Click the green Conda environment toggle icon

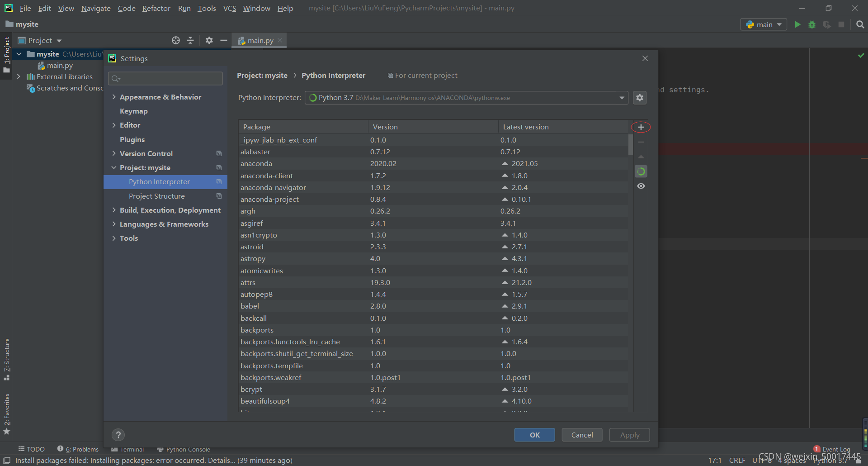[x=641, y=171]
